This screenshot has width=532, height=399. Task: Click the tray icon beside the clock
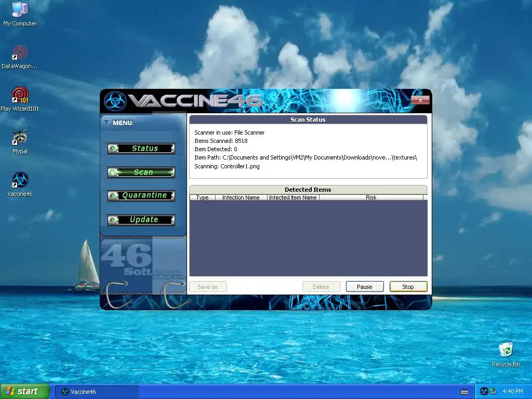[x=494, y=391]
